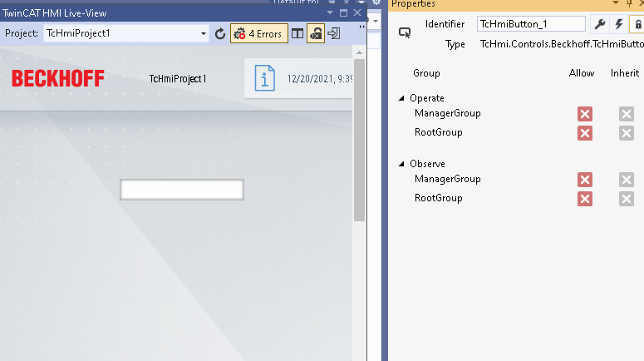Collapse the Observe group

pyautogui.click(x=401, y=164)
